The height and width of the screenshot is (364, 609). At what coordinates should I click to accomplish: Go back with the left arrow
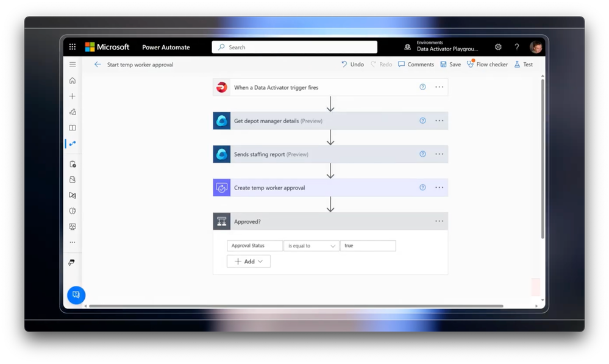(x=98, y=65)
